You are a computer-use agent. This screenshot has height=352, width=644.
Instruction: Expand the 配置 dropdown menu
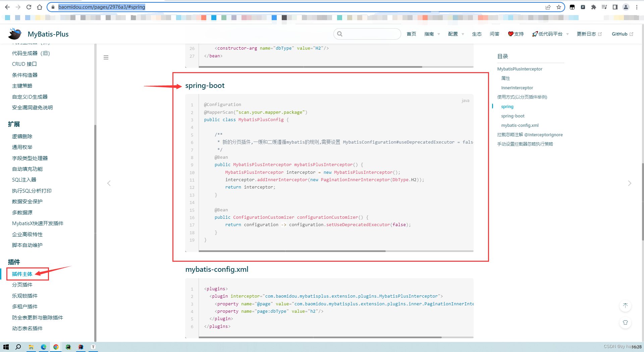[456, 34]
